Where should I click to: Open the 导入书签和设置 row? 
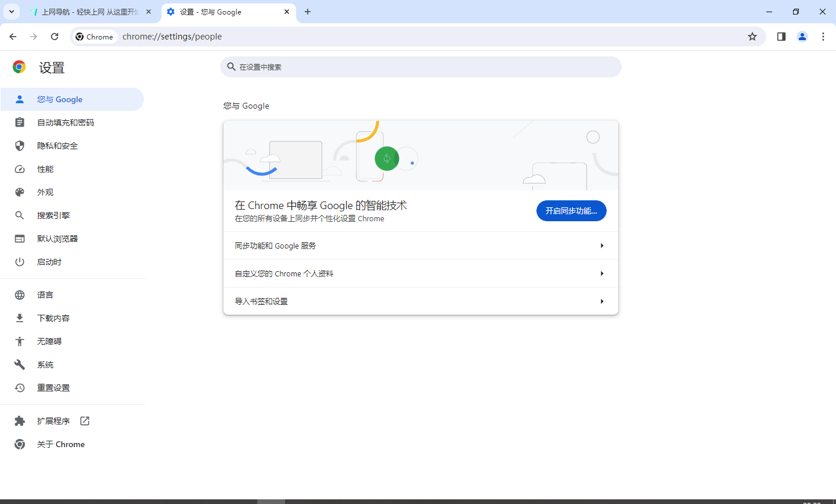pyautogui.click(x=421, y=301)
